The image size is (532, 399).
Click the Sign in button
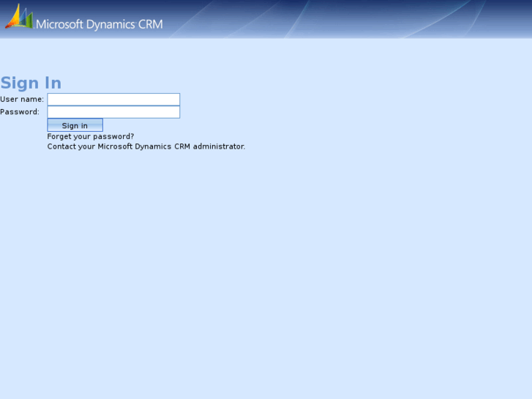[75, 125]
